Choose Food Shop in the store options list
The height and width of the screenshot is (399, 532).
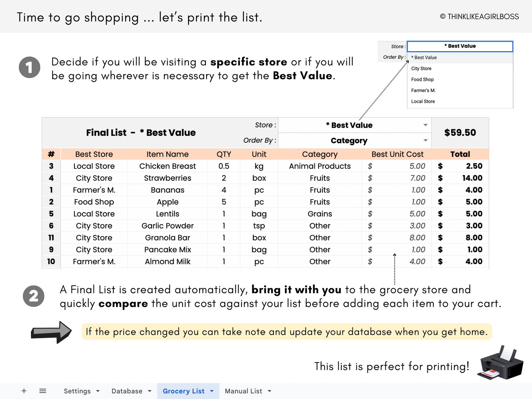tap(422, 79)
